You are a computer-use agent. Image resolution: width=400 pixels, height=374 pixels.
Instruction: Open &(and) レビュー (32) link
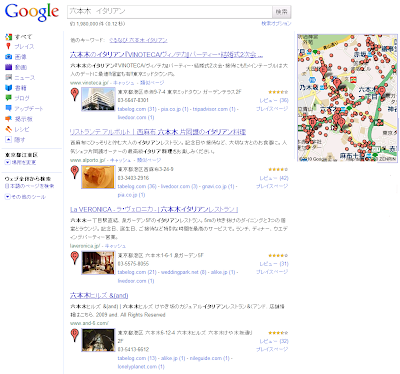(274, 341)
